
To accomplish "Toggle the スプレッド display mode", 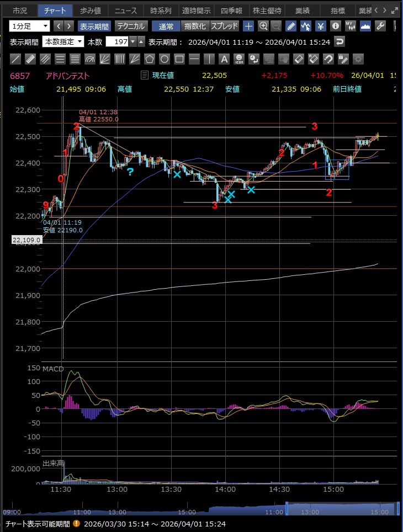I will pos(224,26).
